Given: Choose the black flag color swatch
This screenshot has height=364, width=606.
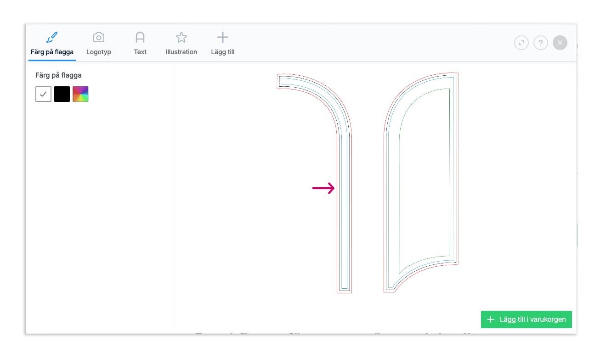Looking at the screenshot, I should coord(62,94).
